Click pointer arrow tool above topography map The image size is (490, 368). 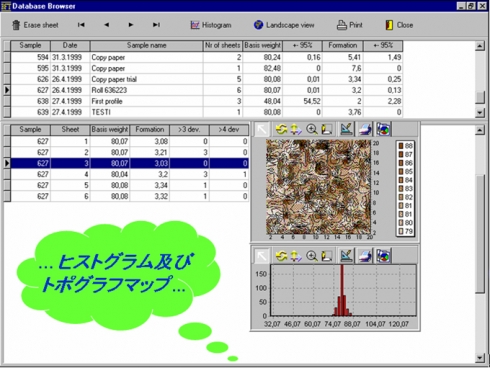pyautogui.click(x=262, y=129)
